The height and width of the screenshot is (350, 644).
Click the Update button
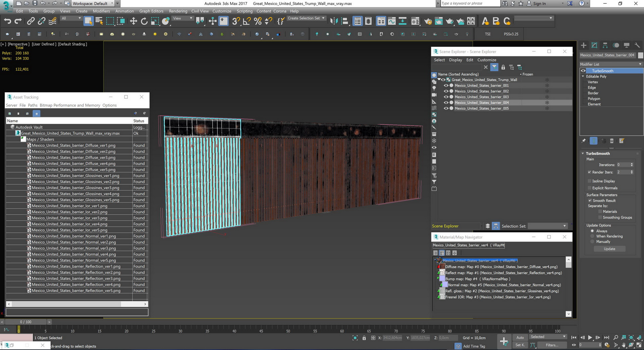pyautogui.click(x=609, y=249)
